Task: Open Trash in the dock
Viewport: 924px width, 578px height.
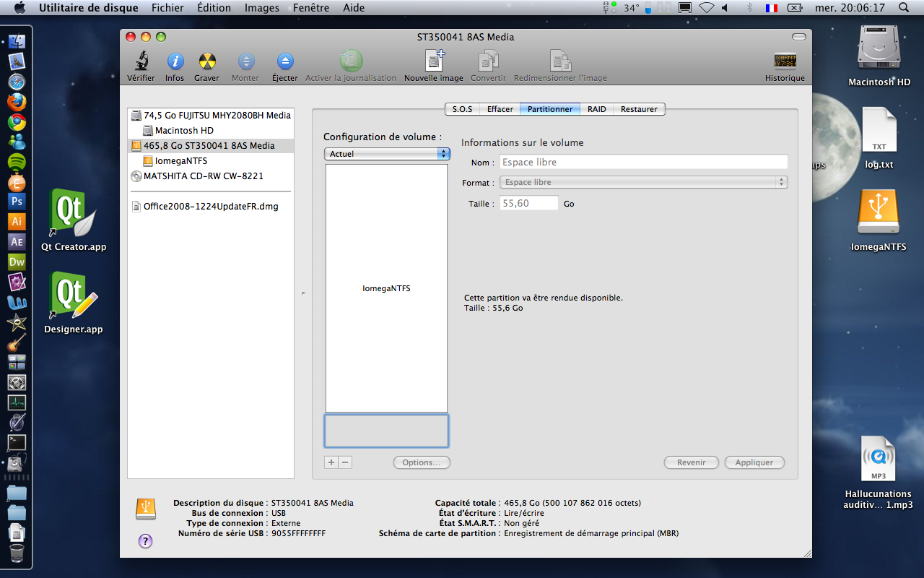Action: coord(17,553)
